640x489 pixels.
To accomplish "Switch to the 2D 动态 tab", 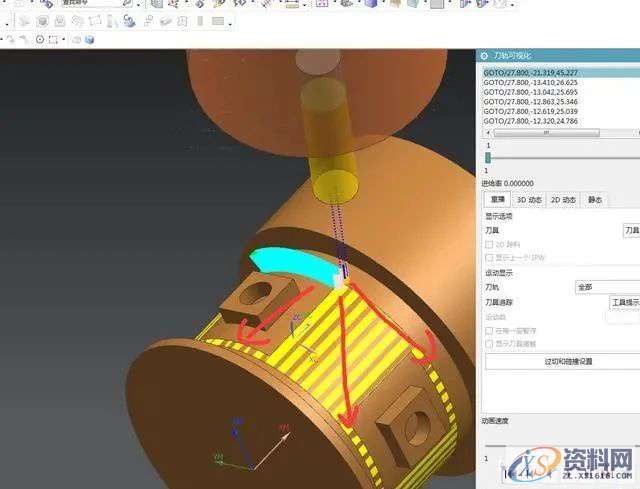I will (563, 200).
